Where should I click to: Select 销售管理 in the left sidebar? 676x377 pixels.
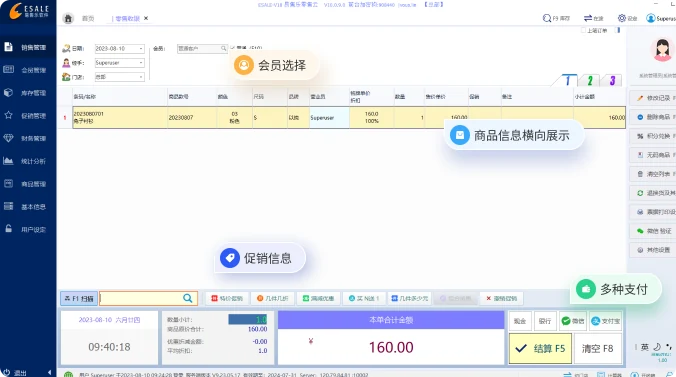click(x=28, y=47)
